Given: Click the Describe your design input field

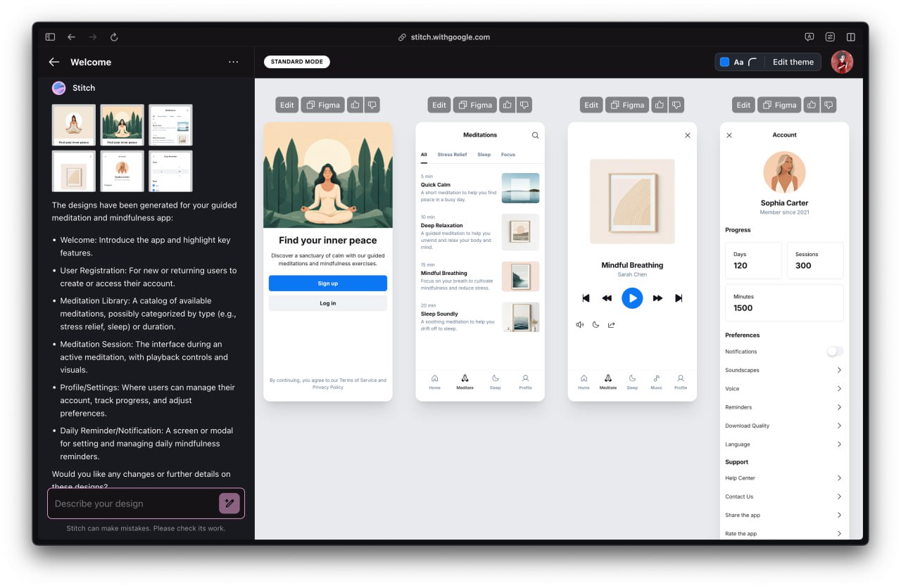Looking at the screenshot, I should point(134,504).
